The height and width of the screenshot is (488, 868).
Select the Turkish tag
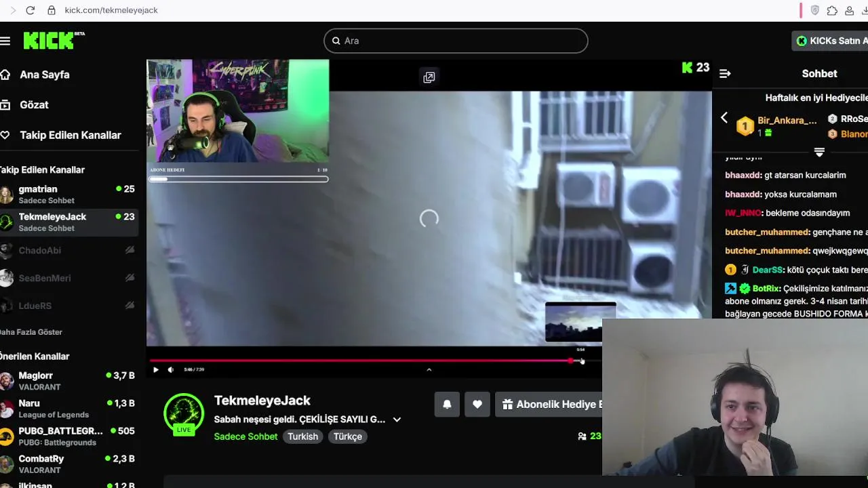tap(302, 436)
